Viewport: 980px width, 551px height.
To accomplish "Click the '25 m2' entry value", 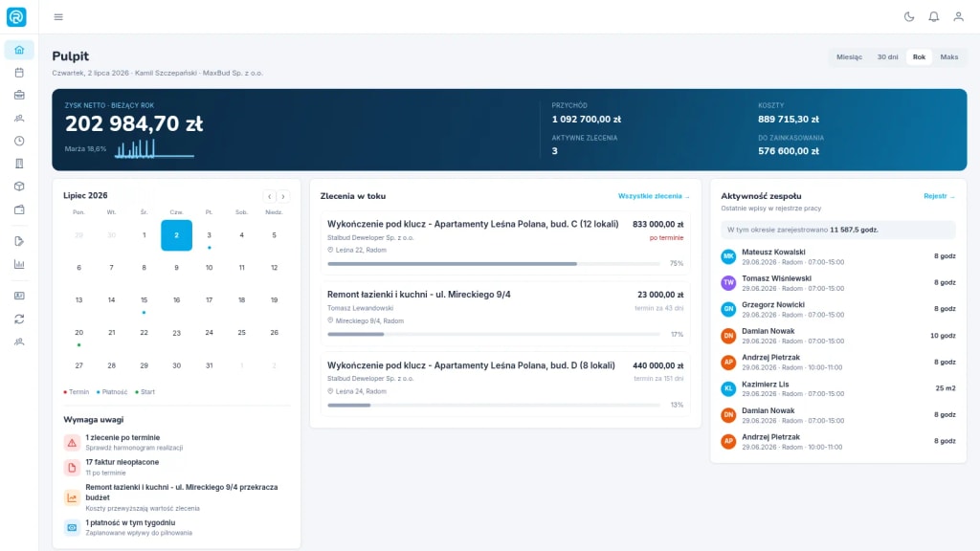I will (x=945, y=388).
